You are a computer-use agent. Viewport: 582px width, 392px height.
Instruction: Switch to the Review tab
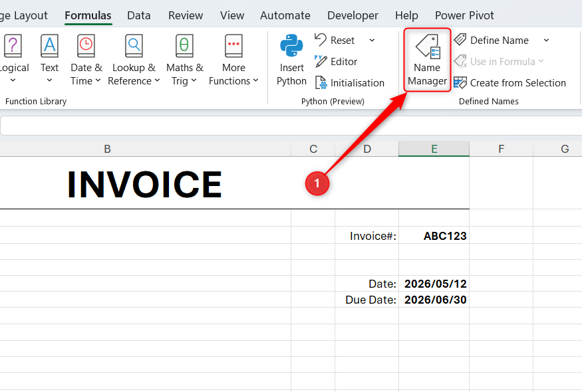point(186,15)
